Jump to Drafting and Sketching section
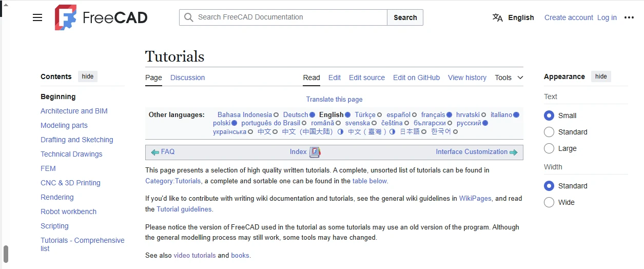The height and width of the screenshot is (269, 644). [77, 140]
